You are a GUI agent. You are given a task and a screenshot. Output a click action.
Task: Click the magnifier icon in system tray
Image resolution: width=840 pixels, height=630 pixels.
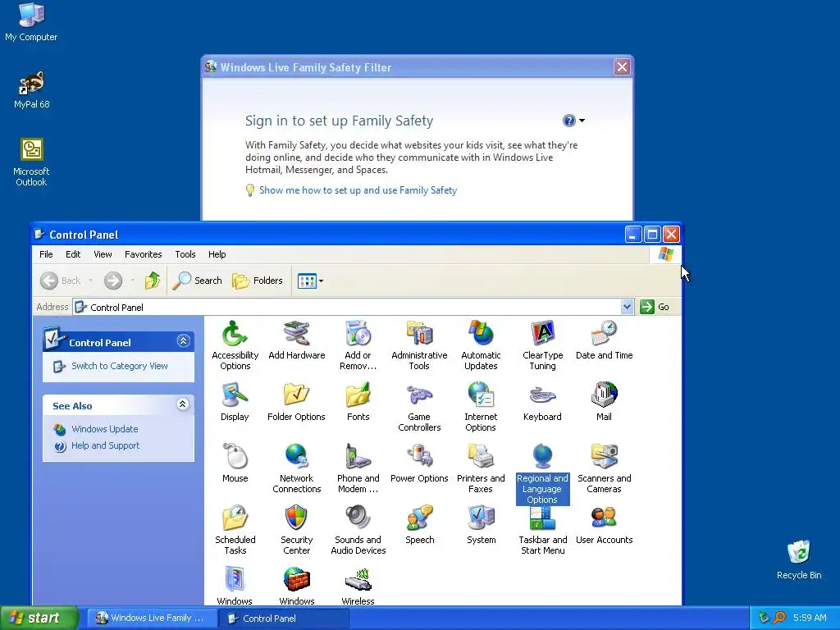pos(780,618)
